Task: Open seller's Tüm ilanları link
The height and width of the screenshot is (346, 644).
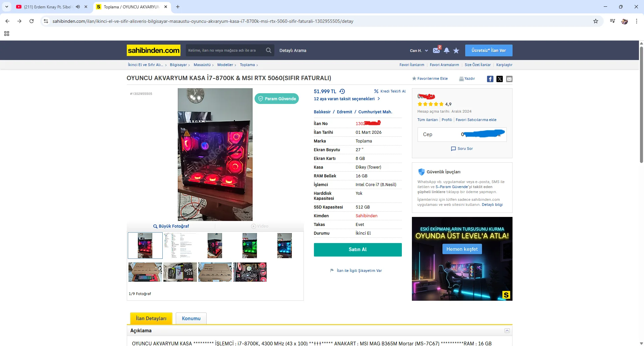Action: 428,120
